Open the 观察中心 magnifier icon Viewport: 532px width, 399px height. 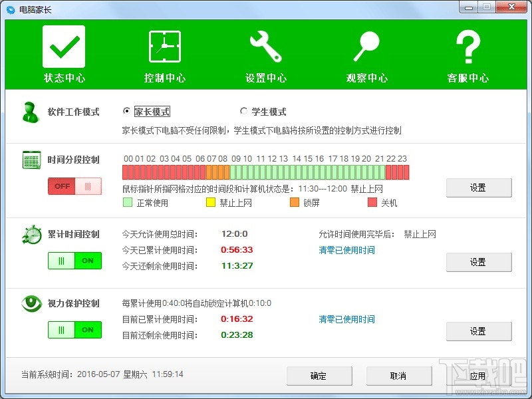pos(366,47)
